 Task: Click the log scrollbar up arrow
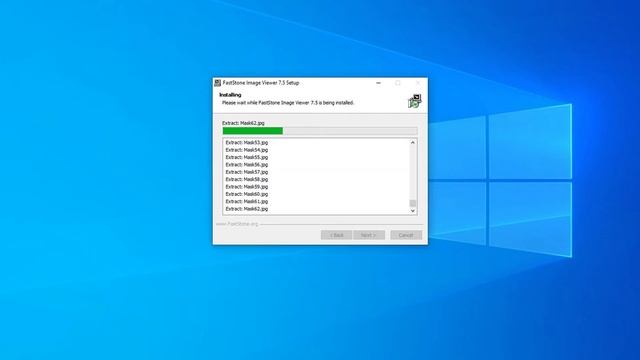pos(413,142)
